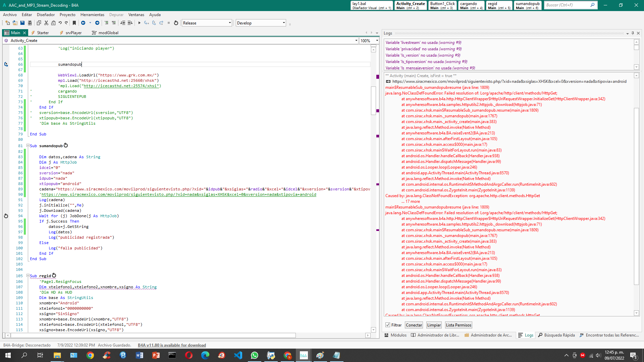Click the Buscar search field
Screen dimensions: 644x362
(x=567, y=5)
